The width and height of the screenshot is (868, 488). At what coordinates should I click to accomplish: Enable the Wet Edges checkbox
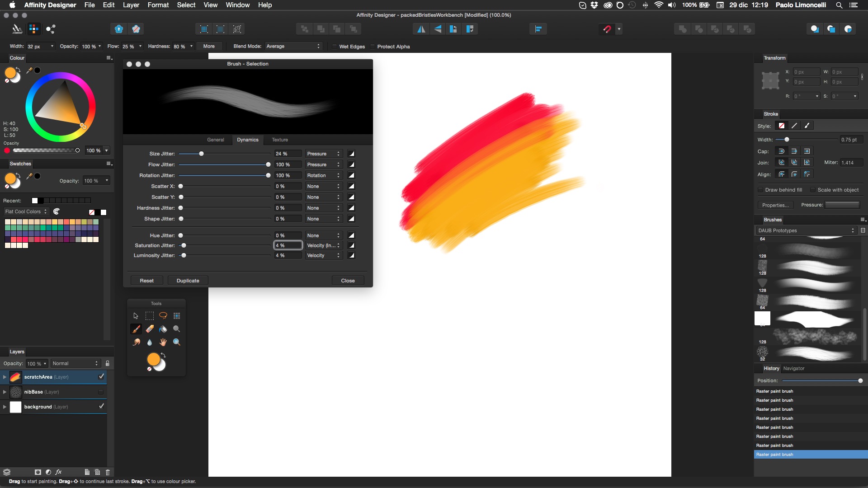coord(335,47)
